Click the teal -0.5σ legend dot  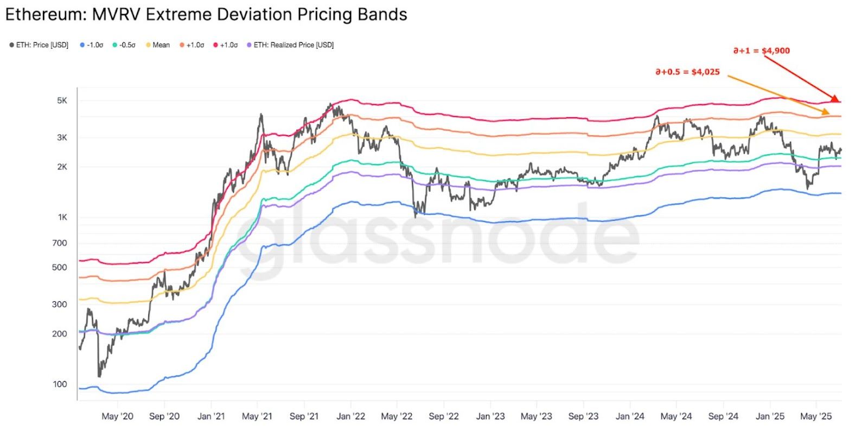[115, 45]
